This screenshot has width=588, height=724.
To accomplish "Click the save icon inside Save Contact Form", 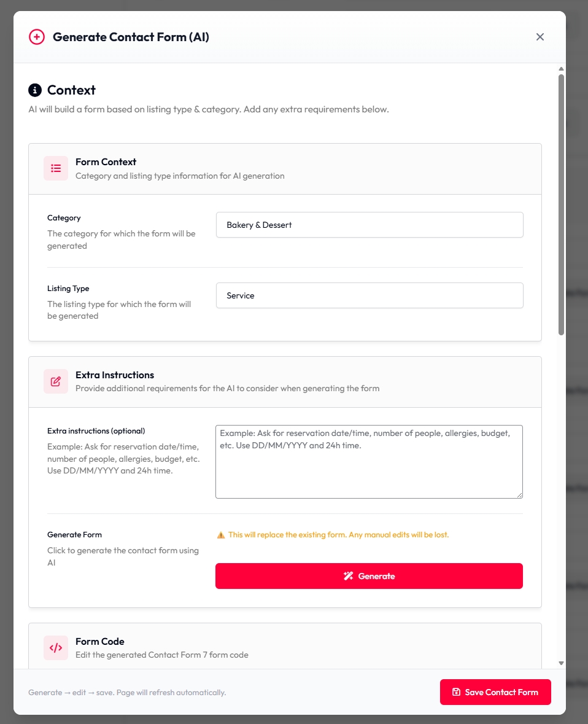I will [455, 692].
